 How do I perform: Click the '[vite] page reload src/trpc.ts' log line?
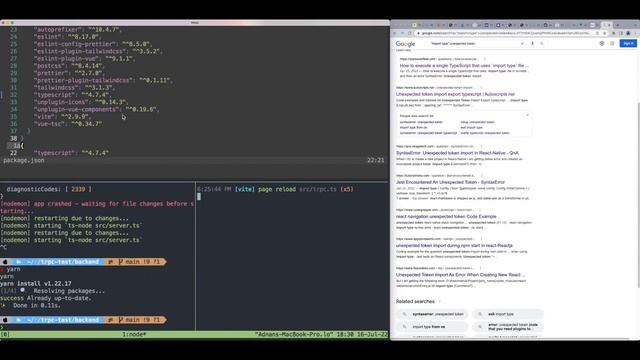coord(276,189)
